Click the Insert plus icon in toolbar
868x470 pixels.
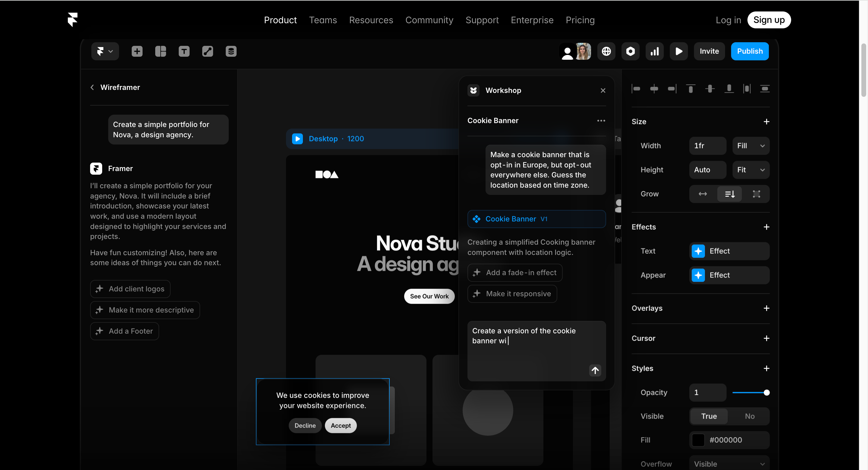137,51
